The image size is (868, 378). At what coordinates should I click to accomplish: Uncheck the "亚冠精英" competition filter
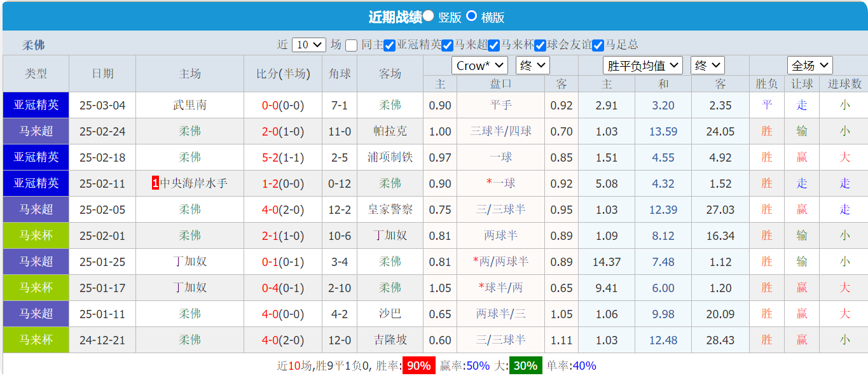(x=389, y=44)
